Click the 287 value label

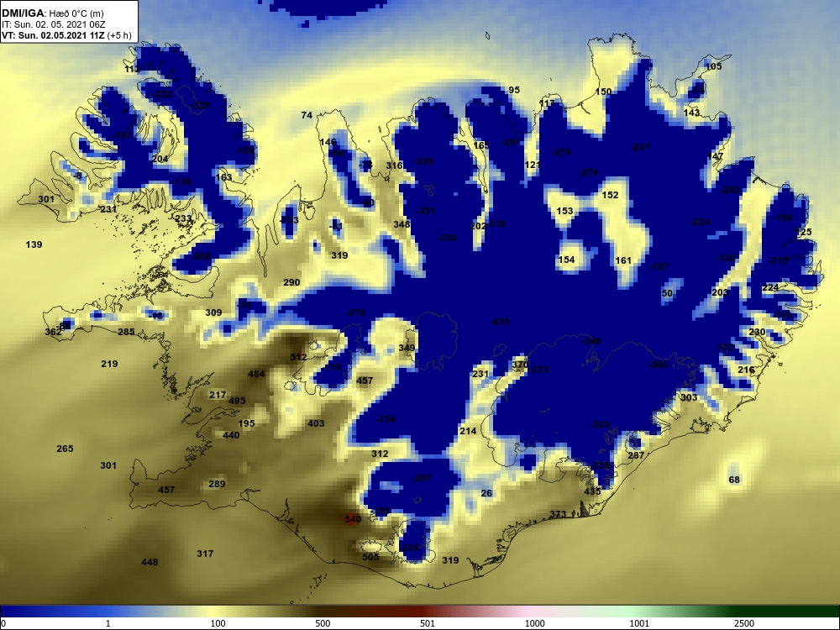pos(636,455)
